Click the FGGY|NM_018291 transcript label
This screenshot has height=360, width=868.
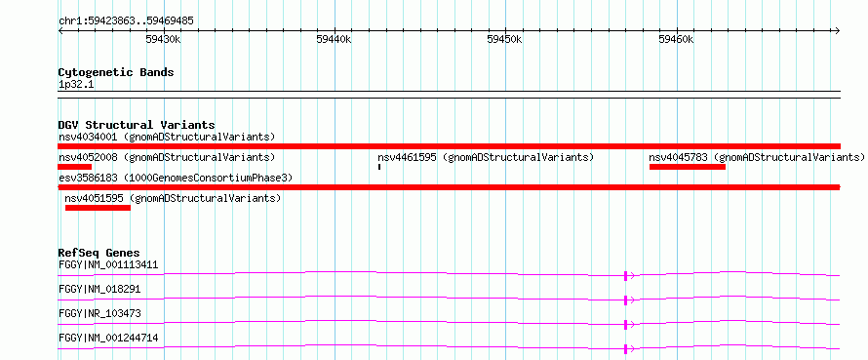(99, 289)
